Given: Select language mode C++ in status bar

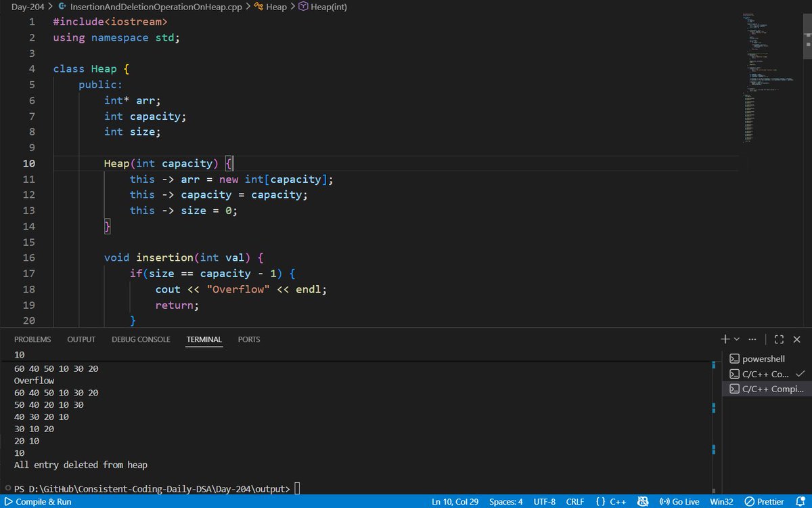Looking at the screenshot, I should (618, 502).
